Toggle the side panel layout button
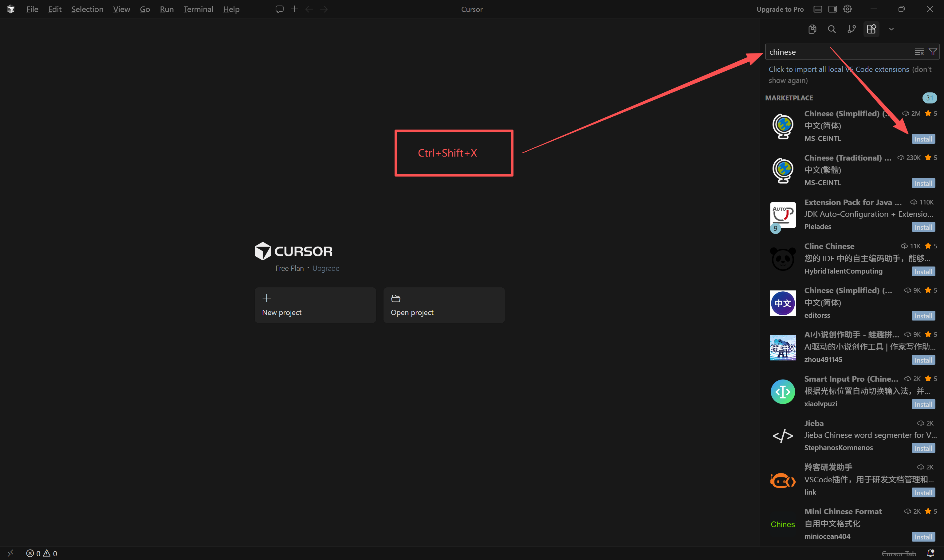Viewport: 944px width, 560px height. point(832,9)
